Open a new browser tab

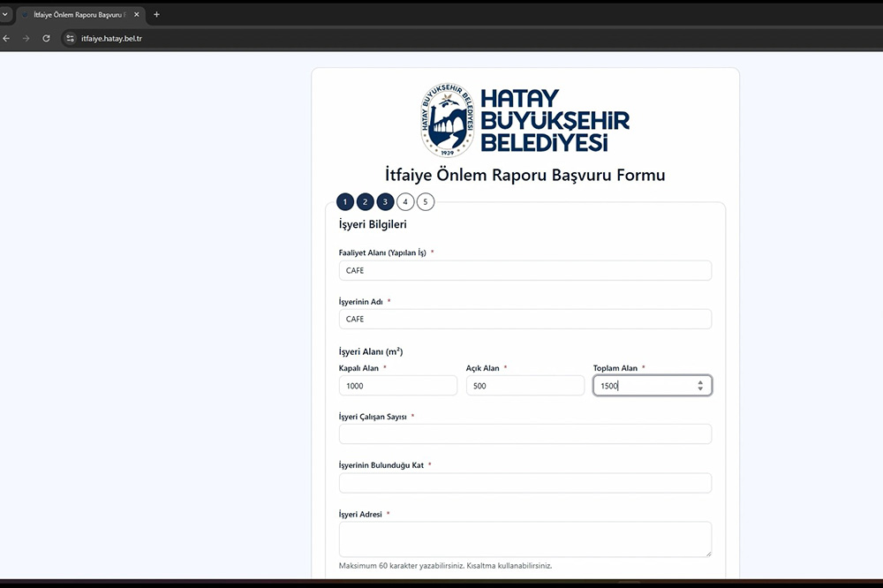coord(156,15)
